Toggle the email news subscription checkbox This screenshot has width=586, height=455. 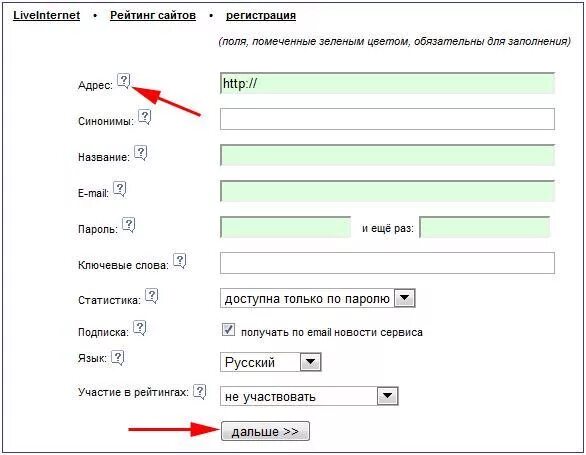228,330
